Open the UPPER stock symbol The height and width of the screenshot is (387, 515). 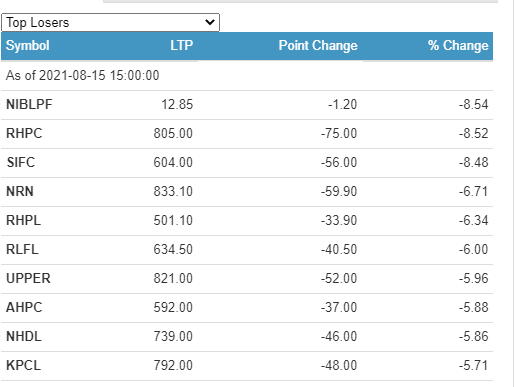(28, 279)
